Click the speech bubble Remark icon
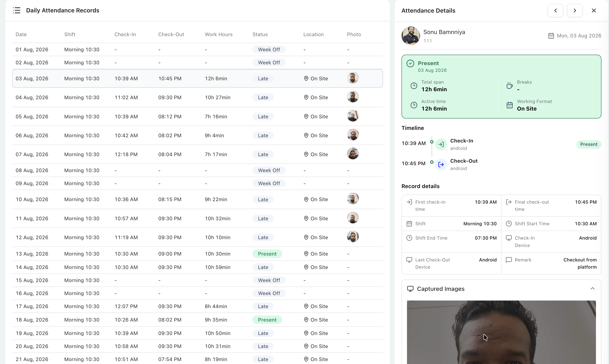609x364 pixels. pos(509,260)
